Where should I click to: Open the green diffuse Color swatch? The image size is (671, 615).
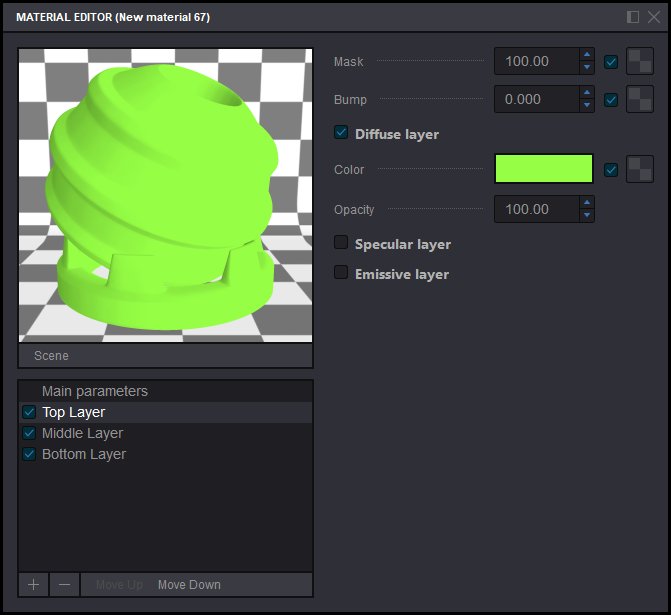pyautogui.click(x=543, y=169)
